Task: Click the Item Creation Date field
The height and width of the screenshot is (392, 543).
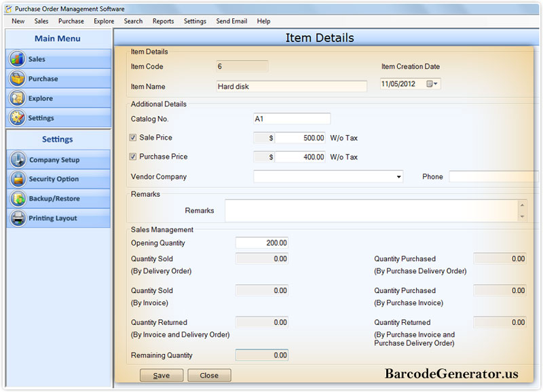Action: (x=411, y=83)
